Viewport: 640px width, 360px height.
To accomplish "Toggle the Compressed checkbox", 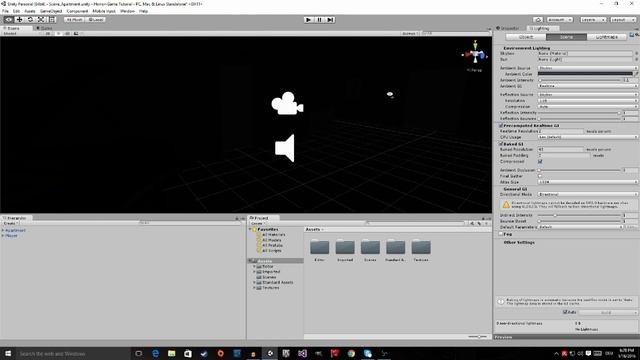I will [540, 162].
